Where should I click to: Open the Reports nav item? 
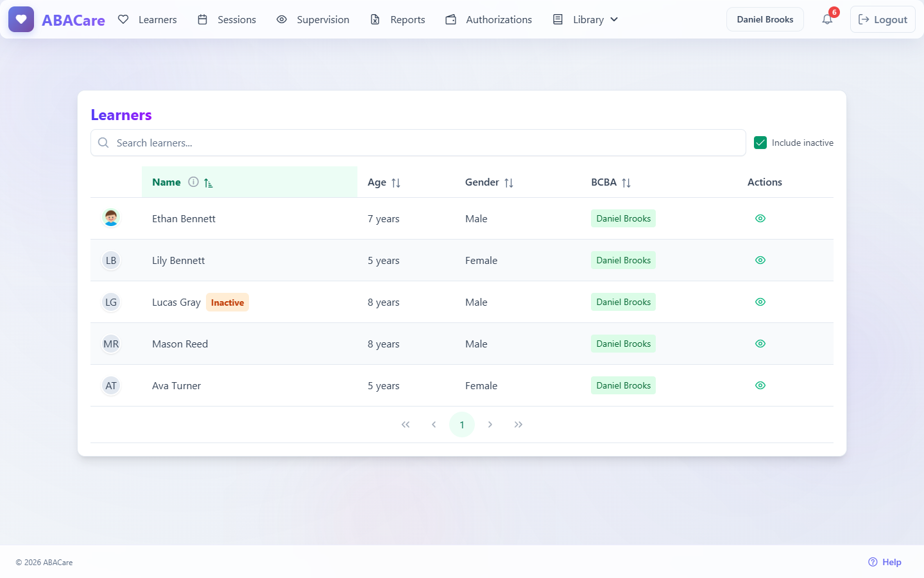click(x=398, y=19)
